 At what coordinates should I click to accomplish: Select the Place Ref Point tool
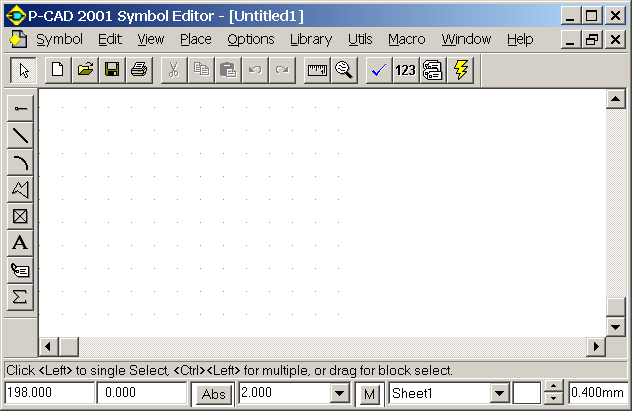[20, 216]
